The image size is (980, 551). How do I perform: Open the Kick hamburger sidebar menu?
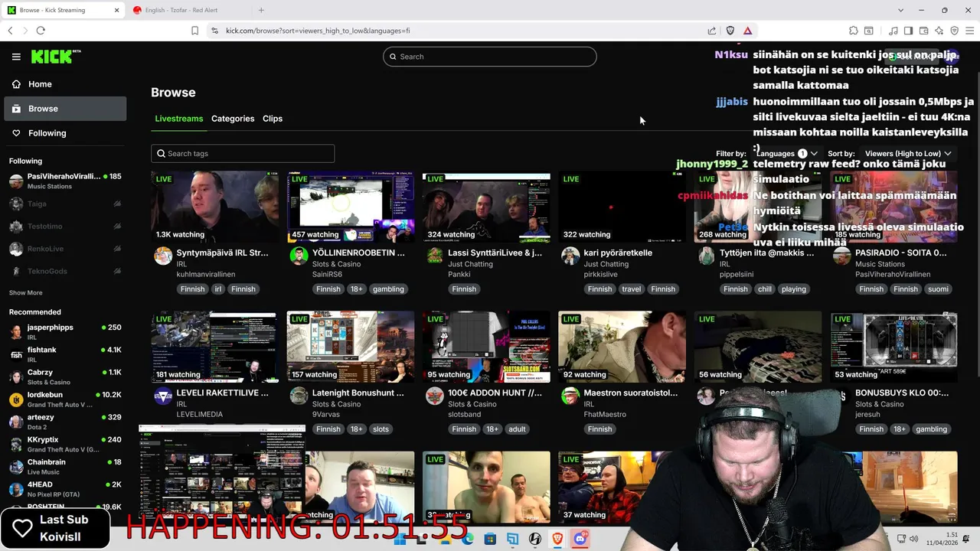click(x=16, y=57)
